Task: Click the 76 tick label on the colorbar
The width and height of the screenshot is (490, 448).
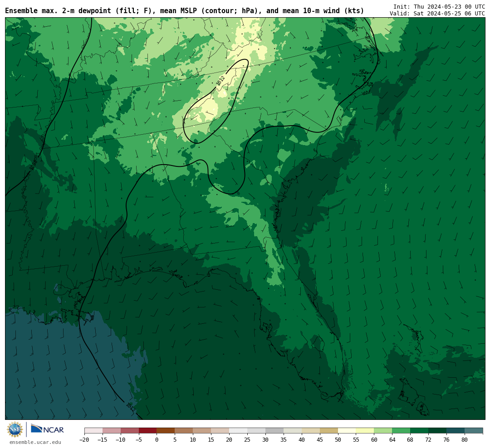Action: (447, 440)
